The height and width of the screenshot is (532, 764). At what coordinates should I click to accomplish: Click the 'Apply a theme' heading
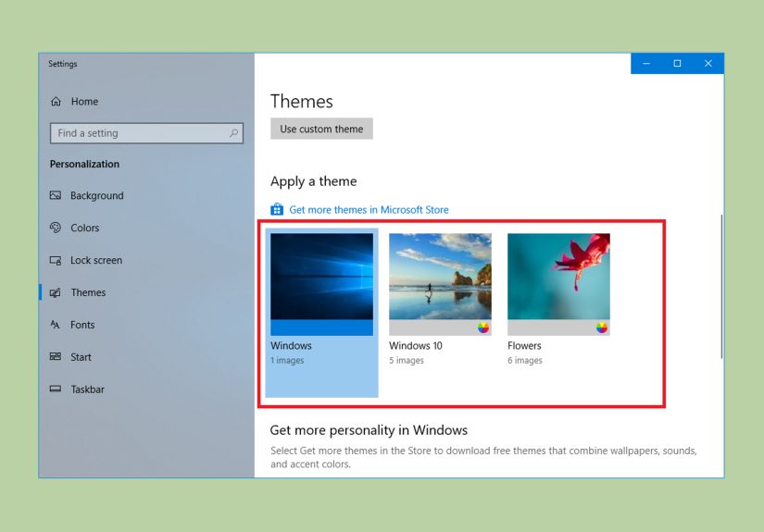pos(313,181)
